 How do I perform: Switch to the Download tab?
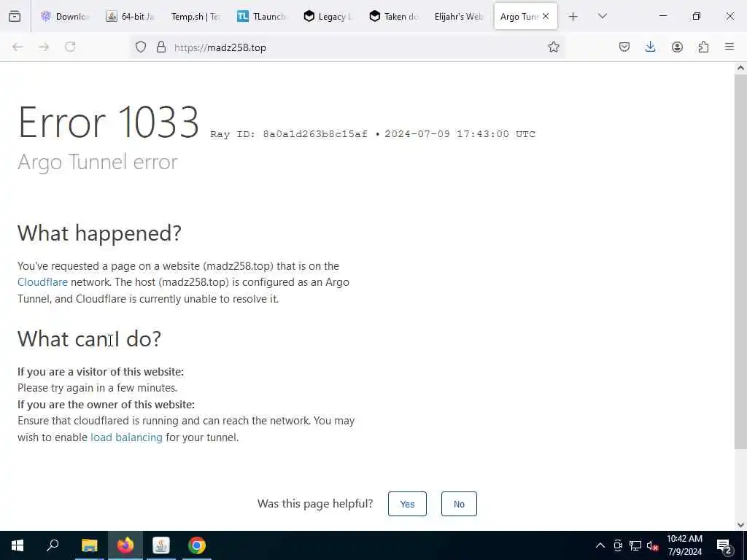(x=65, y=17)
